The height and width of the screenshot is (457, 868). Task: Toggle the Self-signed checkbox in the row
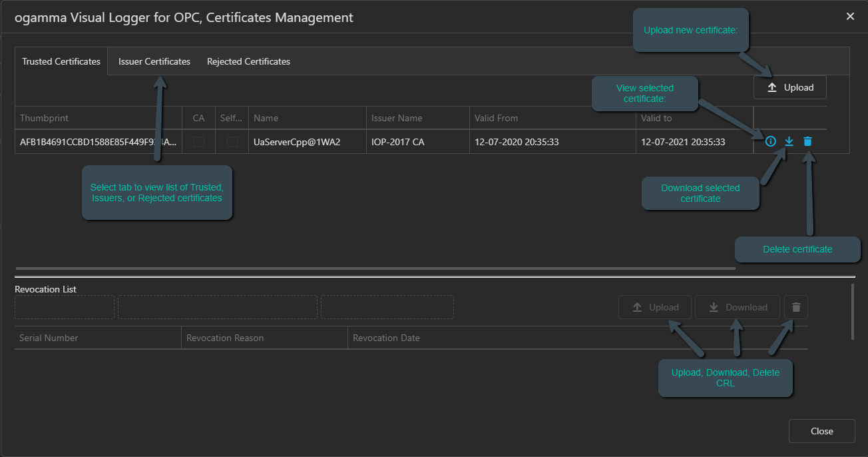(232, 142)
